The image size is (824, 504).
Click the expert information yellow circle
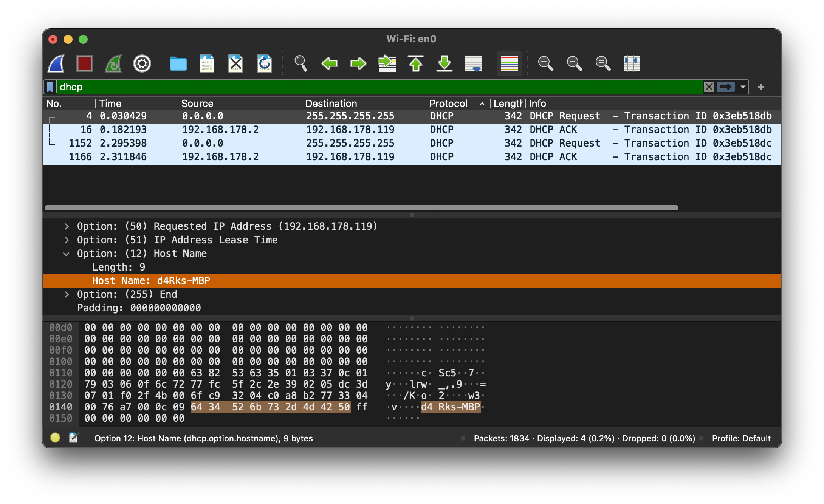click(55, 438)
